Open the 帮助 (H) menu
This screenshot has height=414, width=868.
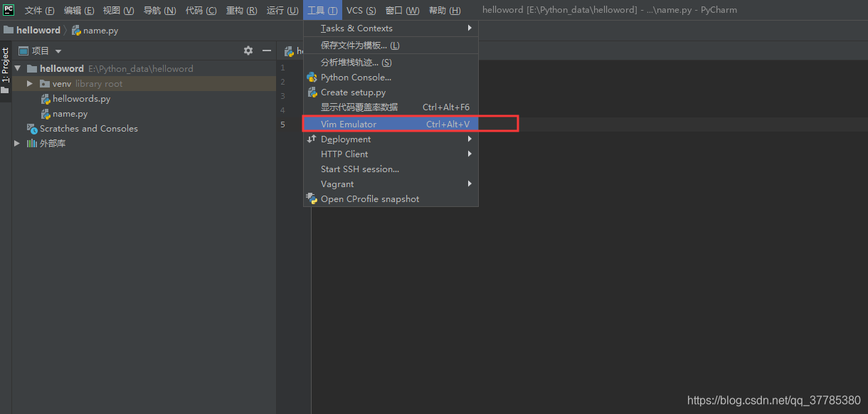(x=445, y=11)
